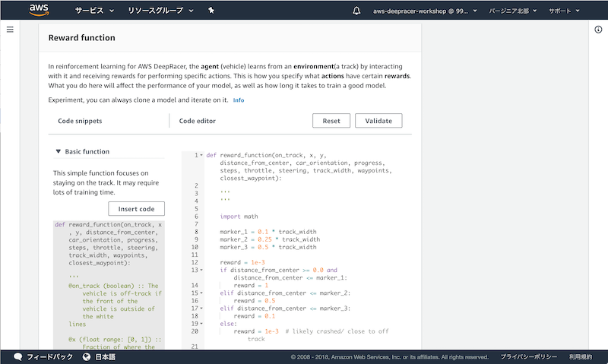Open the サービス menu
Screen dimensions: 608x364
pos(94,11)
